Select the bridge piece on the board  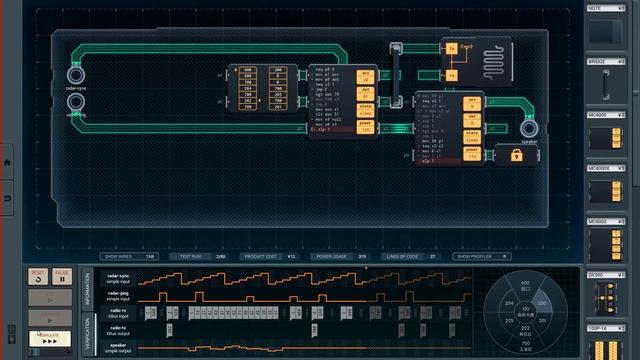[396, 75]
